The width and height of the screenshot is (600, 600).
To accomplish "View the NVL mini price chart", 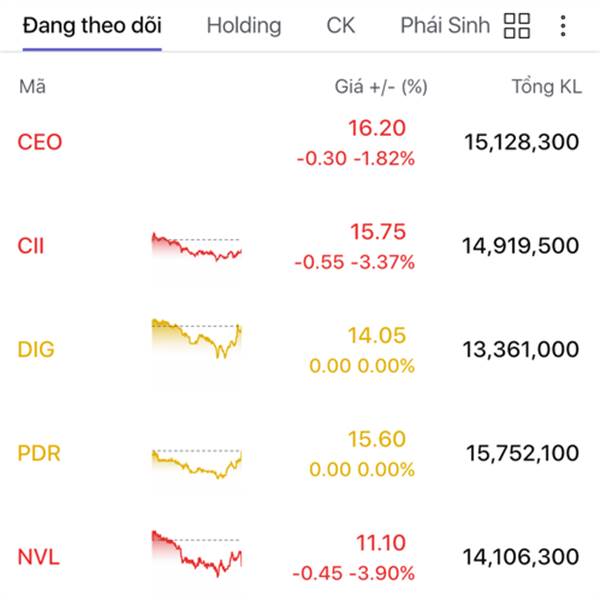I will (196, 554).
